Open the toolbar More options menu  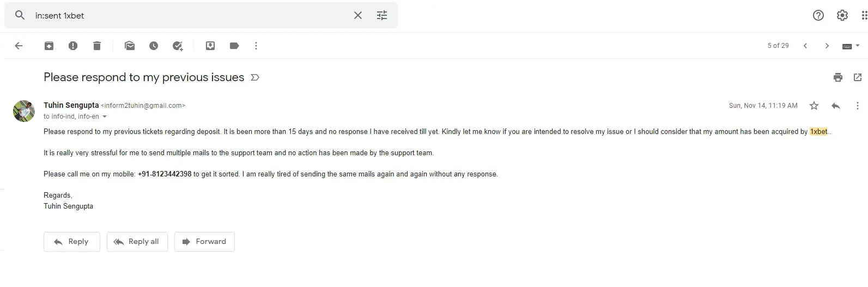pos(256,46)
